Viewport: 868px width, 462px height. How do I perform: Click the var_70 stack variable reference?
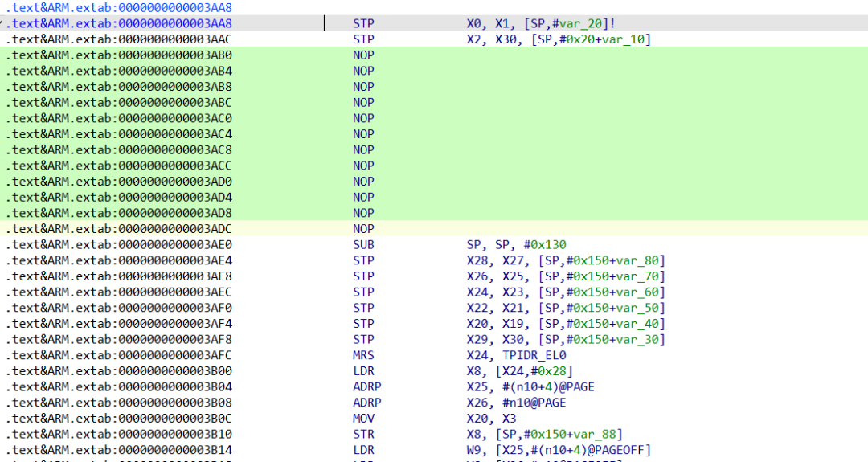[637, 276]
